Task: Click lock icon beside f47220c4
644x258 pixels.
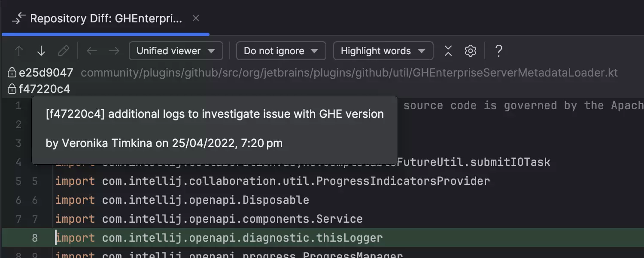Action: (12, 89)
